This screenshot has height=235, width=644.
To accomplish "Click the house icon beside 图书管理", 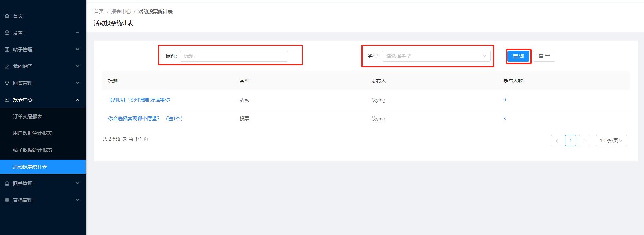I will coord(7,183).
